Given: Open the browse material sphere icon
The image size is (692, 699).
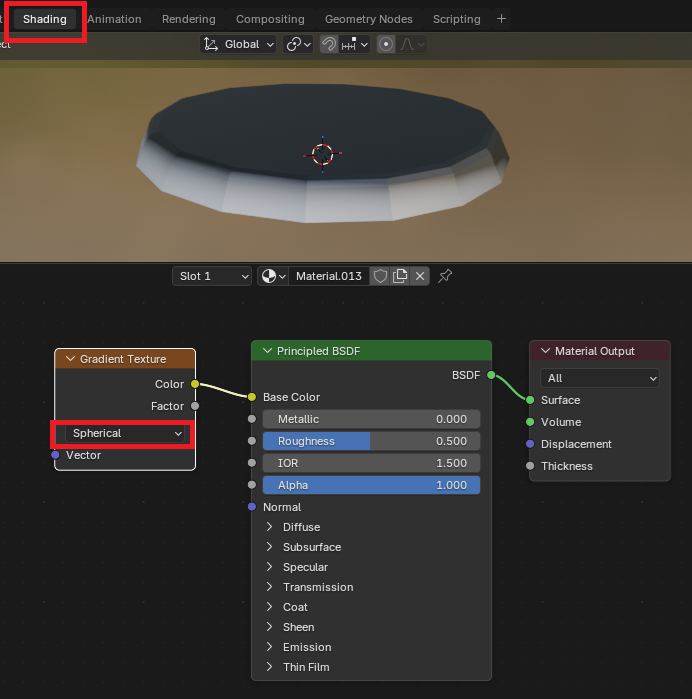Looking at the screenshot, I should pos(272,276).
